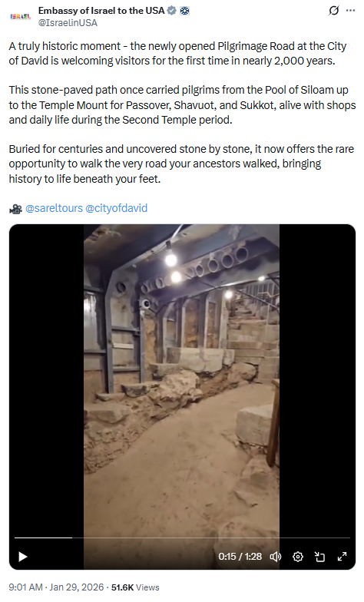Click the 9:01 AM Jan 29, 2026 timestamp
This screenshot has width=364, height=602.
tap(56, 587)
